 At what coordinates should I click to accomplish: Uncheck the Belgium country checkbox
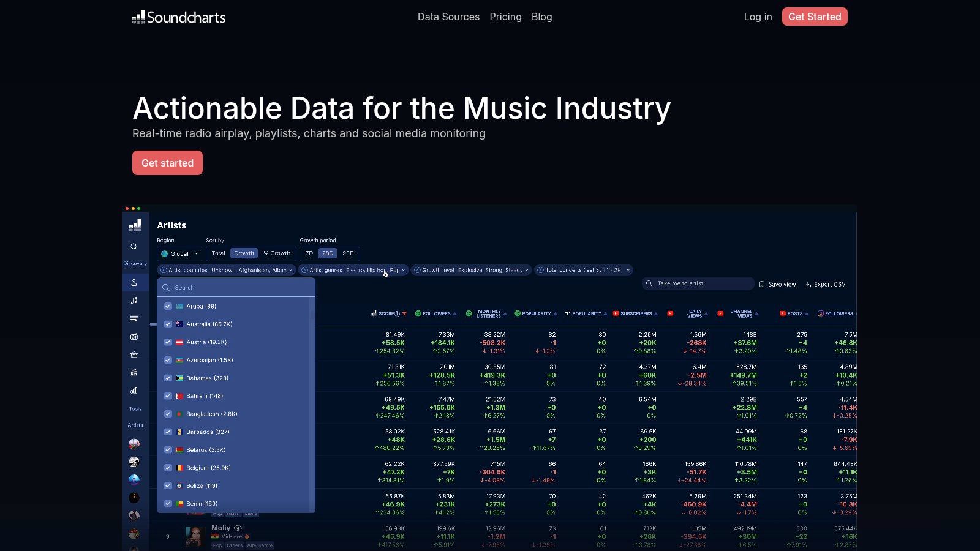(168, 467)
